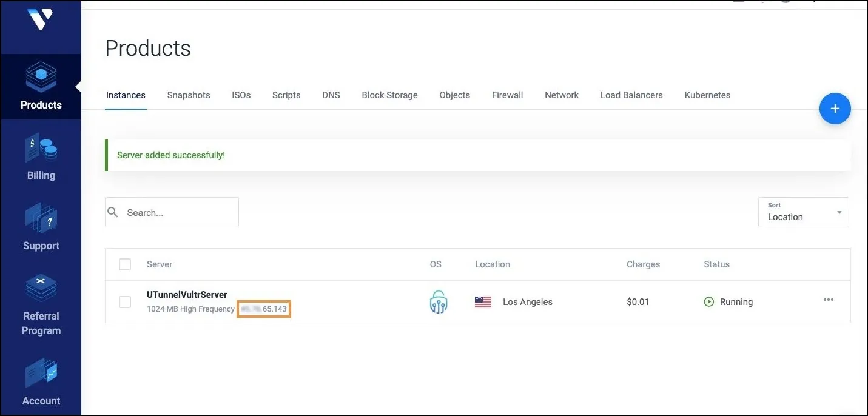Click the green Running status icon
Screen dimensions: 868x416
click(708, 302)
